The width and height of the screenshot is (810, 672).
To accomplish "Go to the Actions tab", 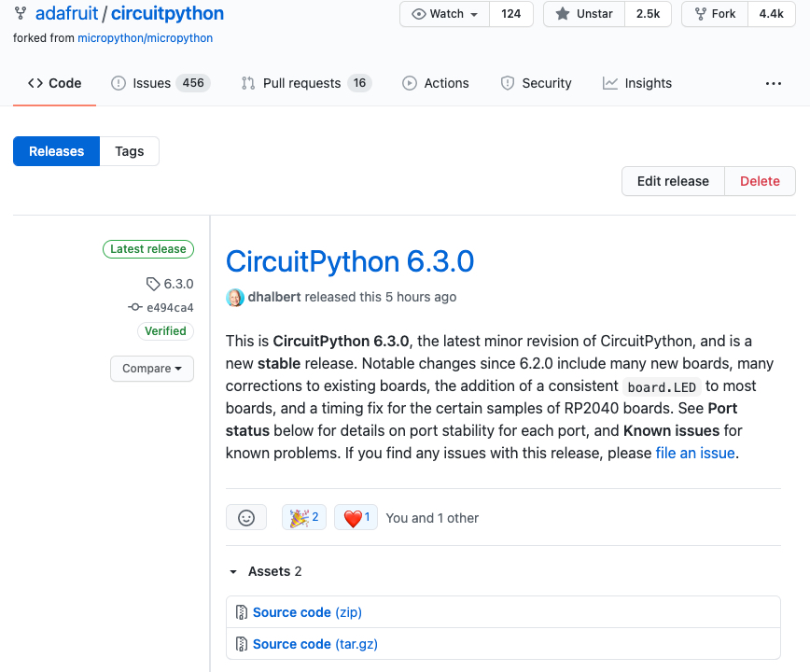I will click(x=436, y=83).
